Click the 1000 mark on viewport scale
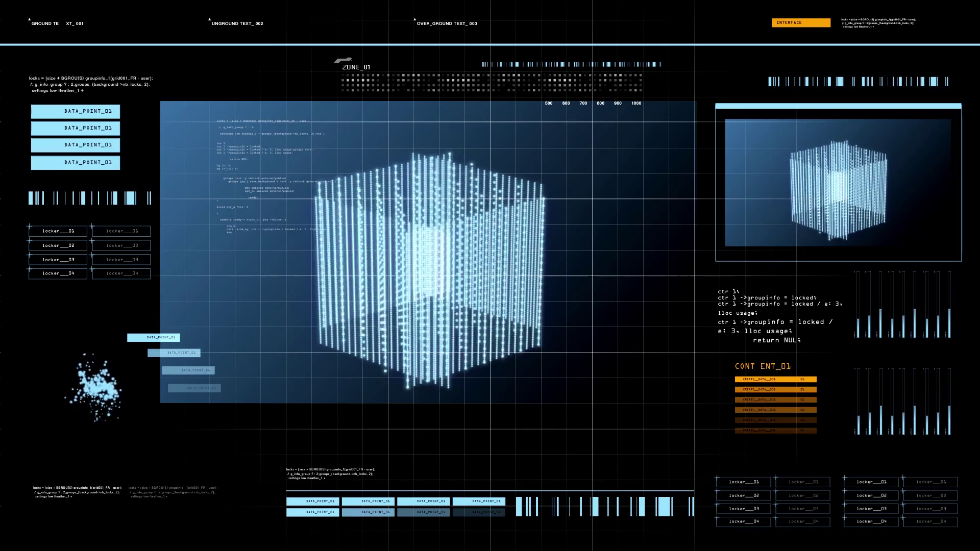Viewport: 980px width, 551px height. [636, 103]
